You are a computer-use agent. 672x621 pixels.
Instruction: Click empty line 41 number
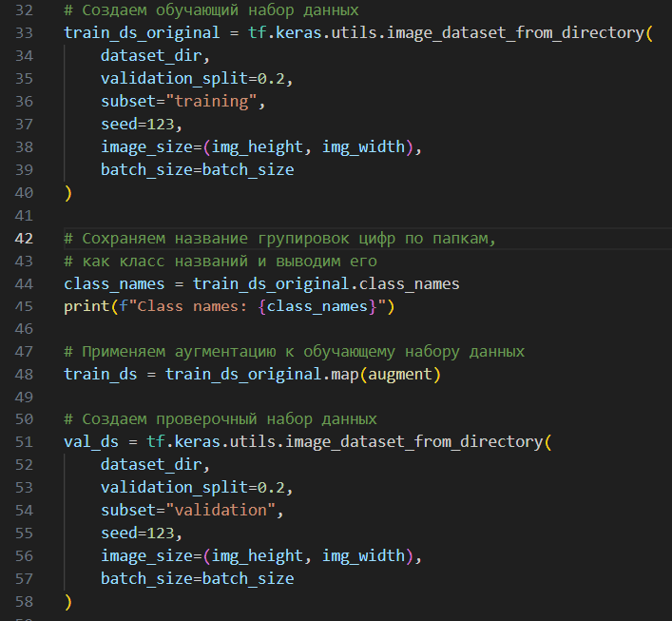[x=24, y=216]
